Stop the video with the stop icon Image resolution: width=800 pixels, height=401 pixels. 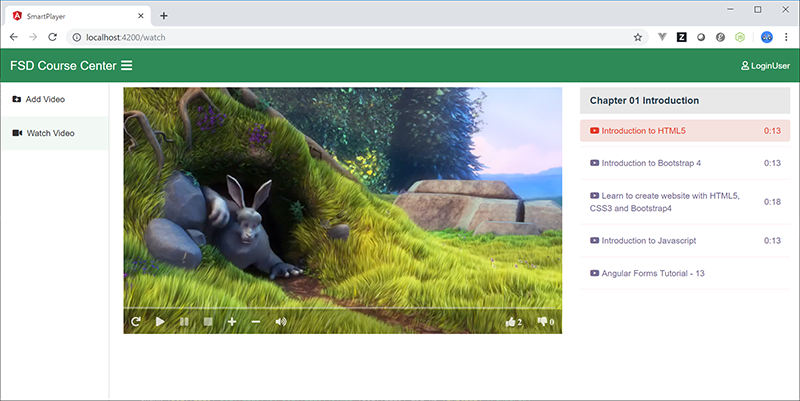(x=208, y=321)
